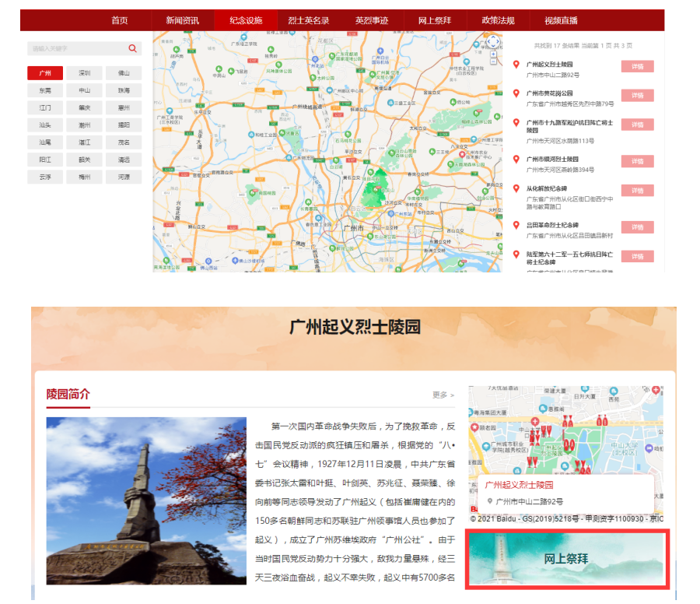Select the 汕尾 city filter button
This screenshot has width=700, height=604.
45,142
